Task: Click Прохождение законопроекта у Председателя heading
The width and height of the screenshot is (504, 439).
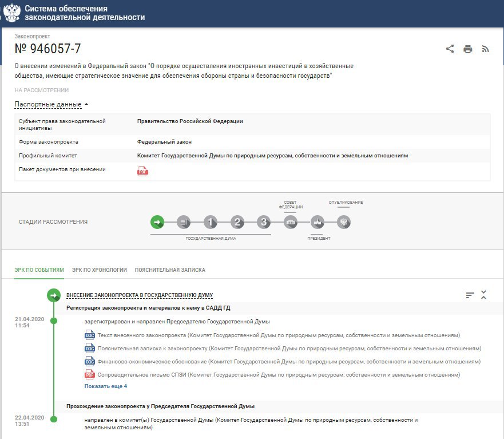Action: [160, 406]
